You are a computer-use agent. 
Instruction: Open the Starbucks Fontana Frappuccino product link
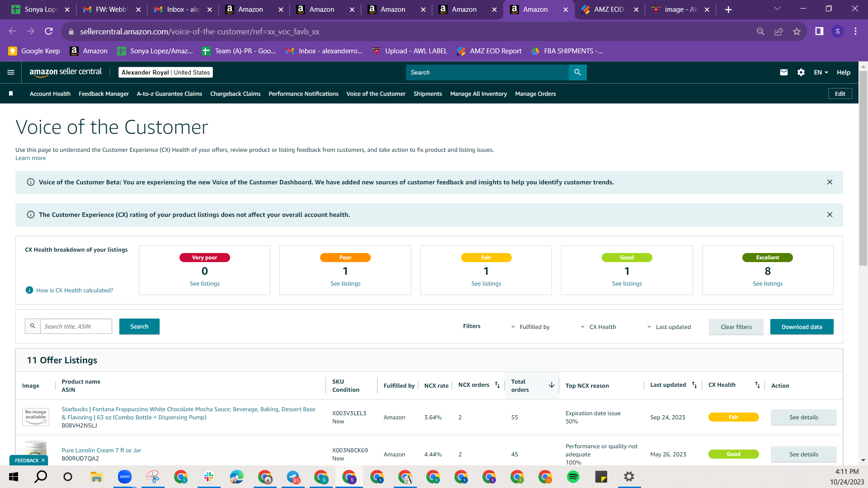(x=189, y=413)
